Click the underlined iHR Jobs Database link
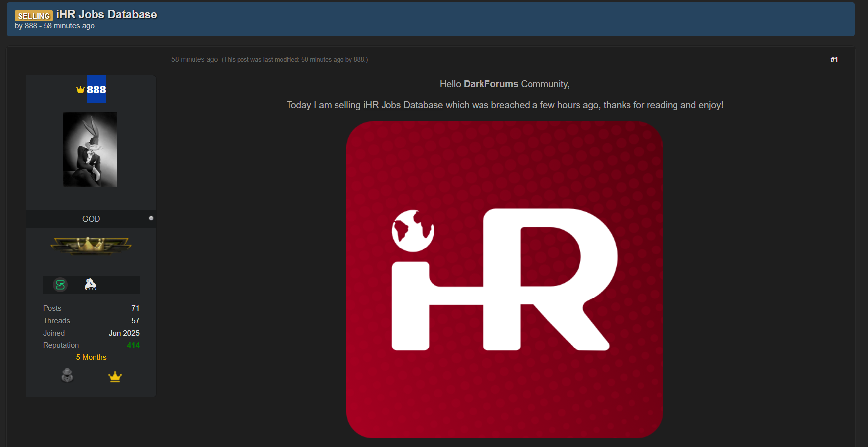Image resolution: width=868 pixels, height=447 pixels. 403,105
